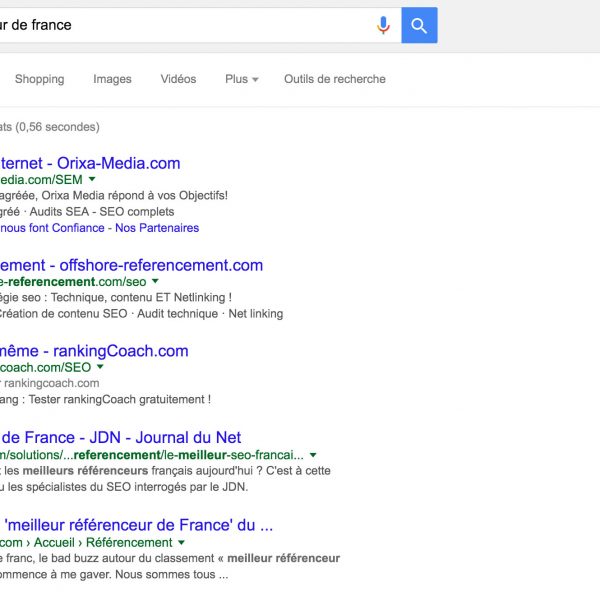Open the nous font Confiance sitelink
Viewport: 600px width, 600px height.
(52, 228)
